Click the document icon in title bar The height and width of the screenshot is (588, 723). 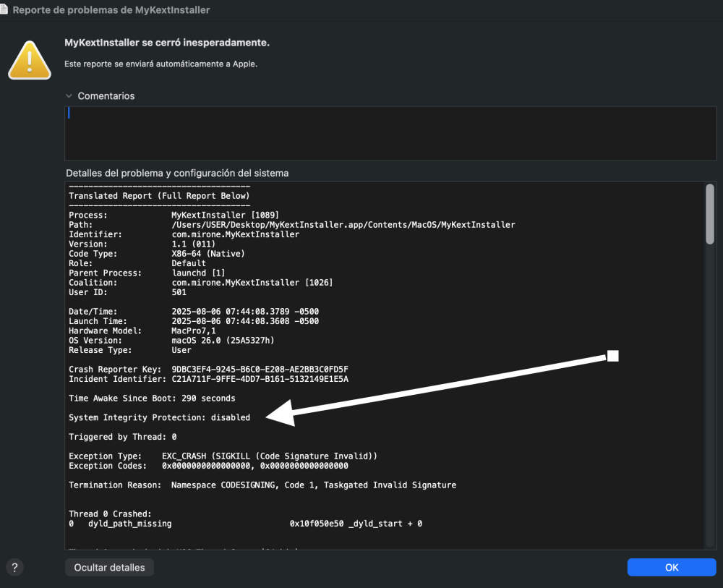(x=4, y=9)
